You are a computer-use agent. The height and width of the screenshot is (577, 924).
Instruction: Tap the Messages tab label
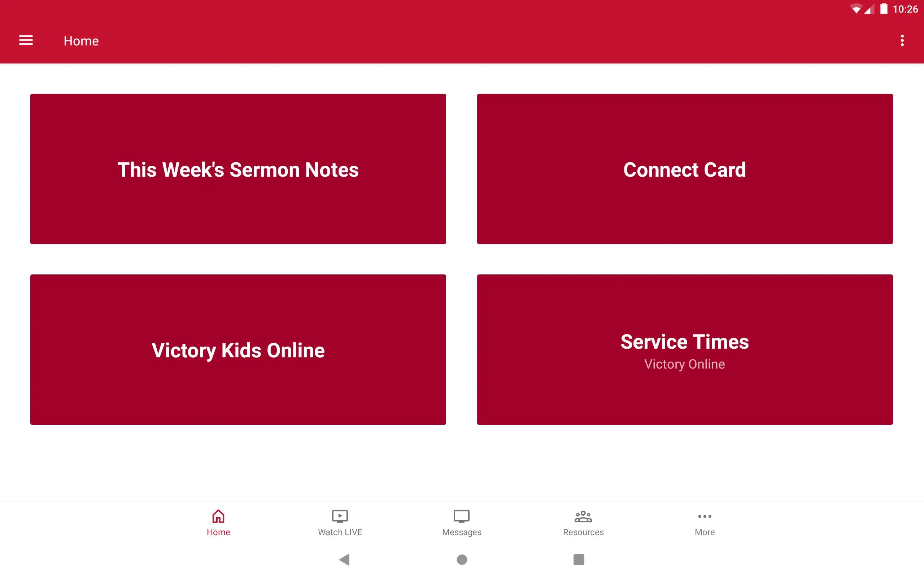[462, 532]
